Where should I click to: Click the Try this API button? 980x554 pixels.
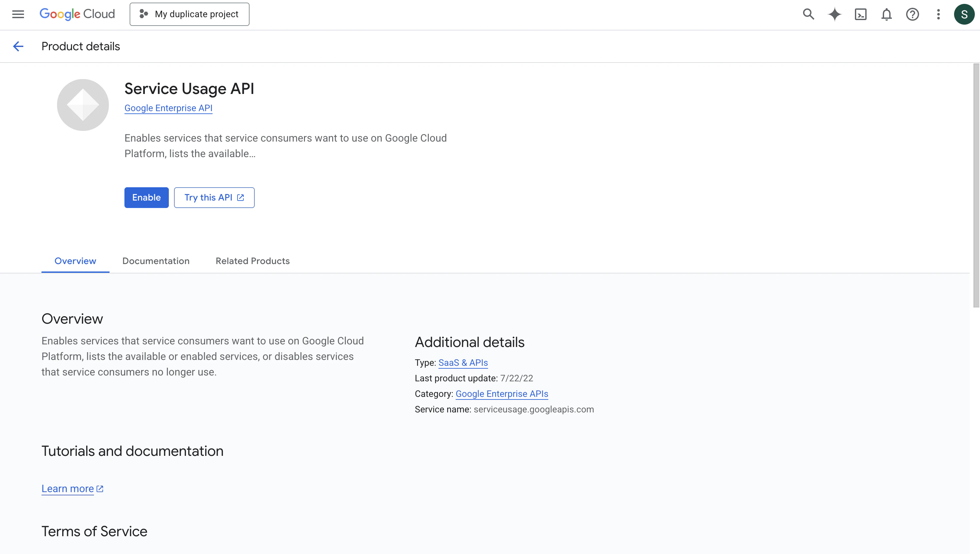pos(214,198)
